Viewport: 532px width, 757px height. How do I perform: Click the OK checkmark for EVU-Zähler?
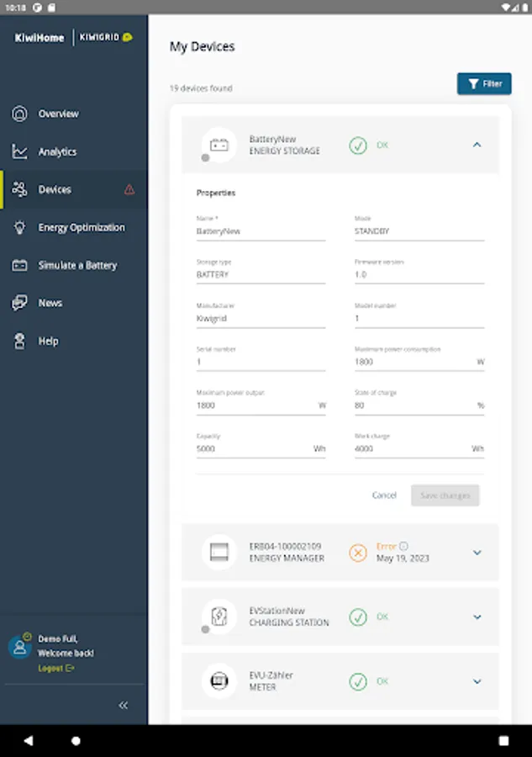(358, 681)
